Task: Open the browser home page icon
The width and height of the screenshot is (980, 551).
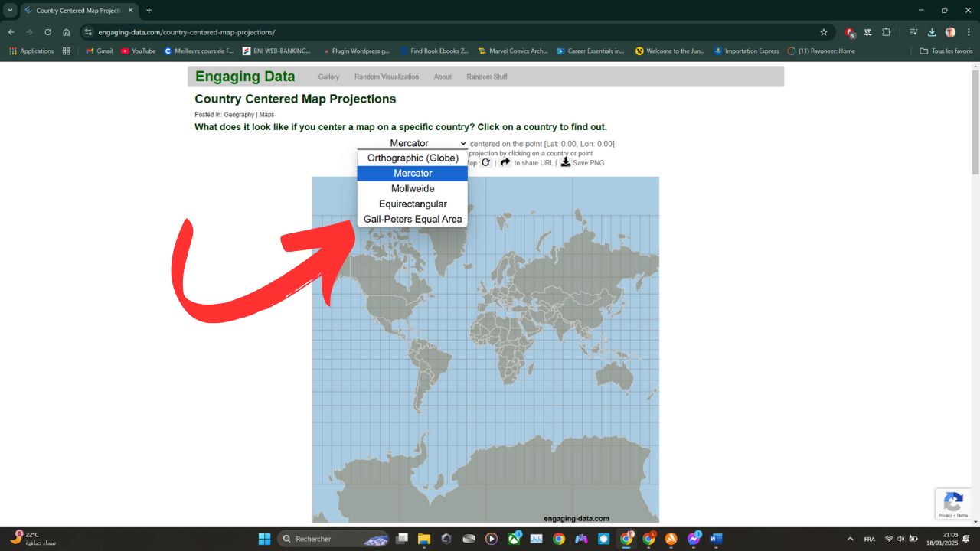Action: click(x=67, y=32)
